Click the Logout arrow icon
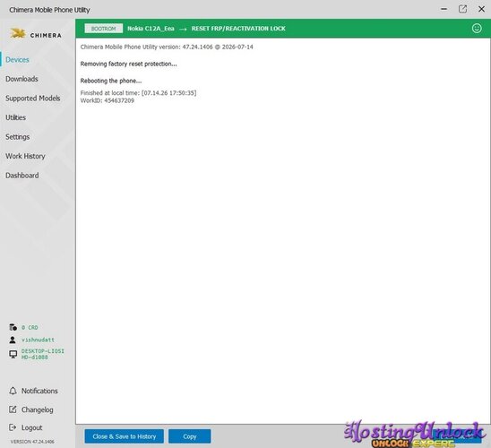Image resolution: width=491 pixels, height=448 pixels. tap(13, 427)
